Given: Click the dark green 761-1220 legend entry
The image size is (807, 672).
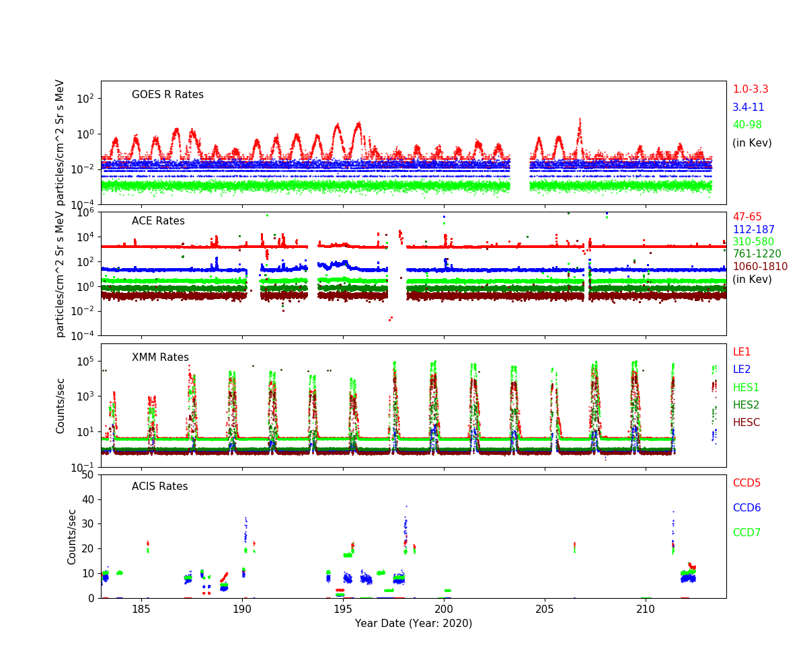Looking at the screenshot, I should coord(757,254).
